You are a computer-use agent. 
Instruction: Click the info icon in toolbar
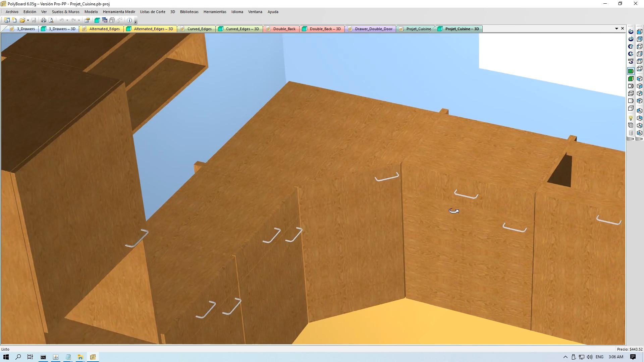(129, 20)
